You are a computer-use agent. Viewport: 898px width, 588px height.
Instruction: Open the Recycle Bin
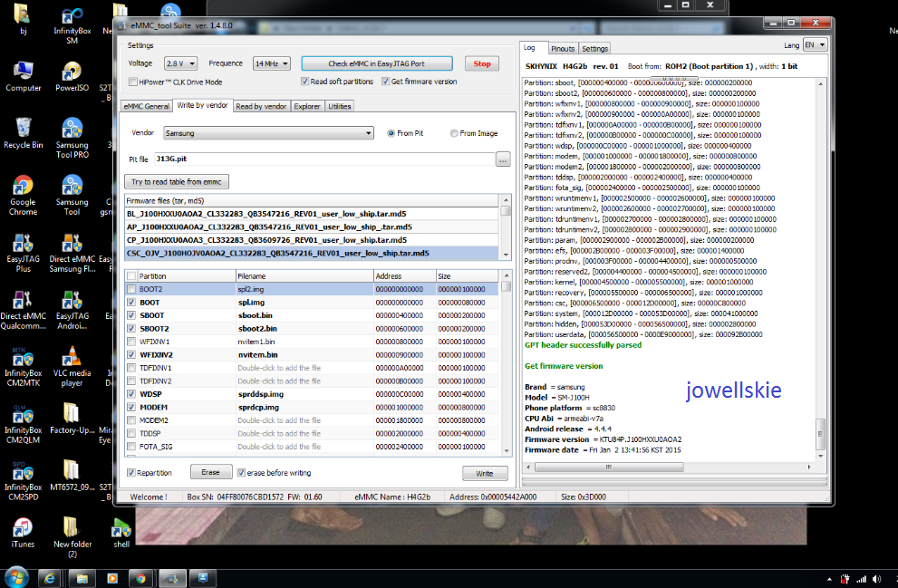click(x=23, y=133)
